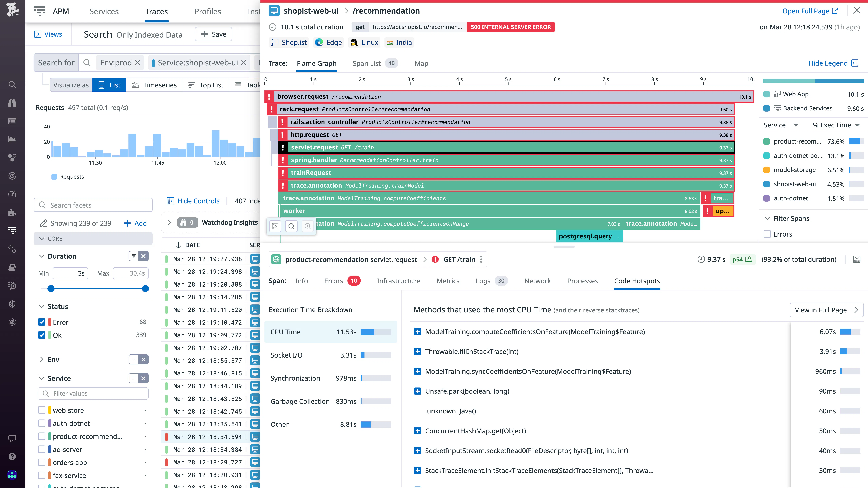
Task: Zoom in on the flame graph
Action: [307, 226]
